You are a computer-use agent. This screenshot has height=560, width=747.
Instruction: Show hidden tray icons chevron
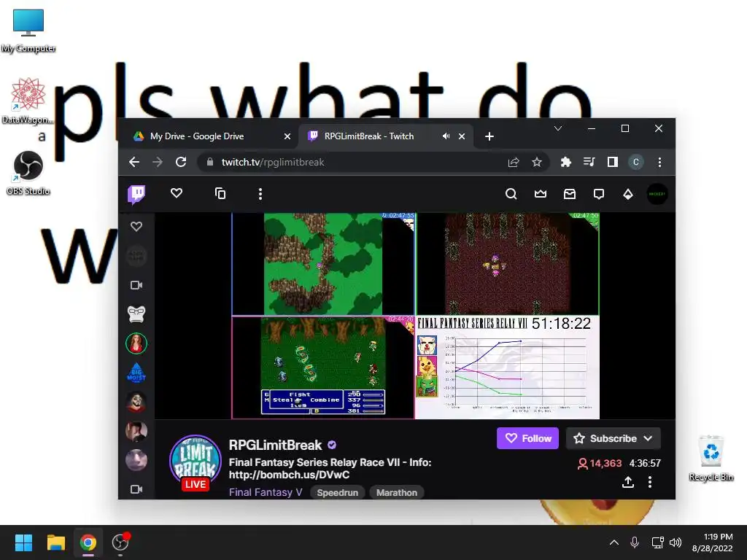614,542
